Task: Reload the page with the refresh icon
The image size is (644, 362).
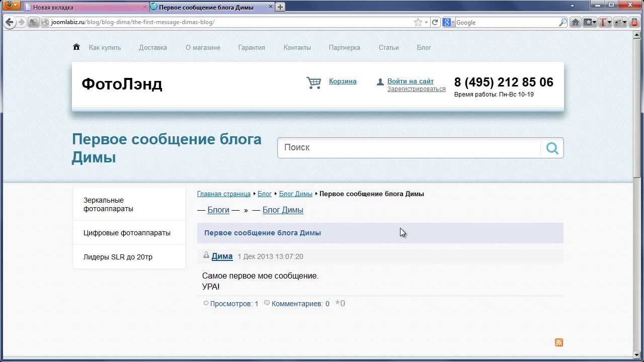Action: point(435,22)
